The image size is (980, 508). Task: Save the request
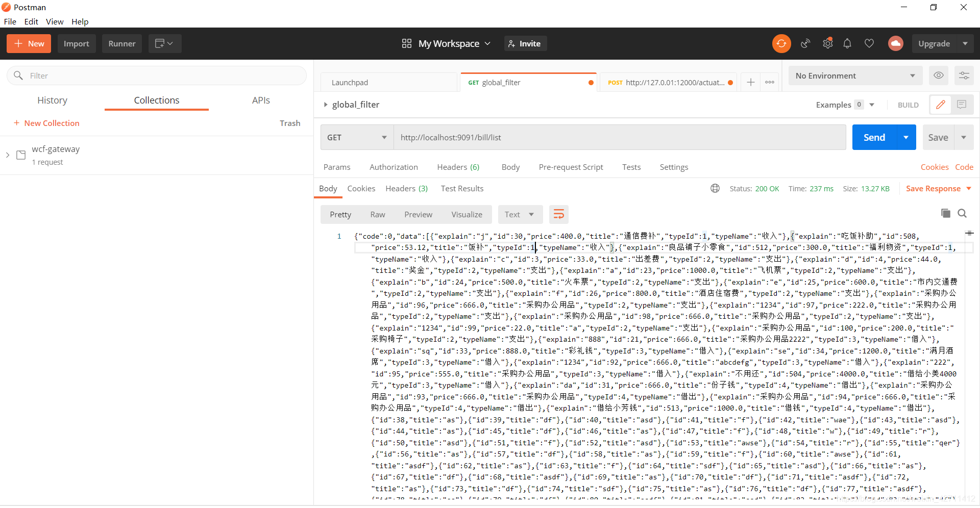[x=938, y=137]
